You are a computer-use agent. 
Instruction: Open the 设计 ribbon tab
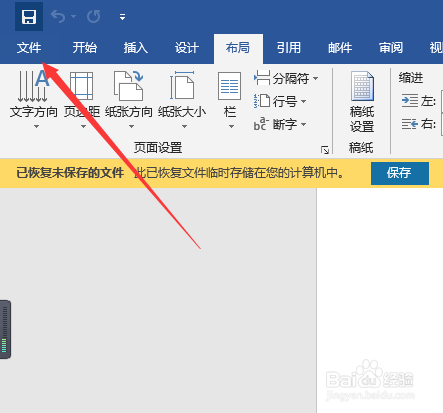click(187, 48)
